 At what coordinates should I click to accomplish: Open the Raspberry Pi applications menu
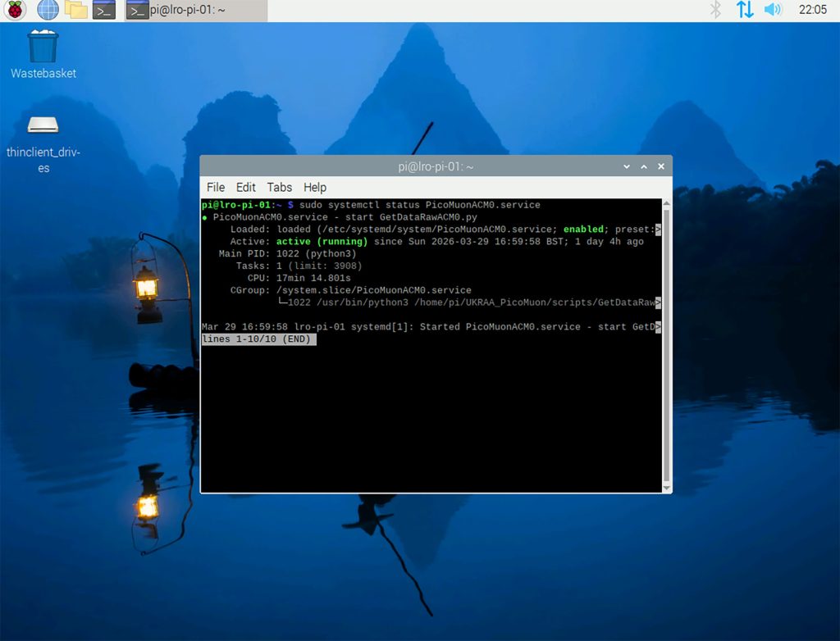16,10
